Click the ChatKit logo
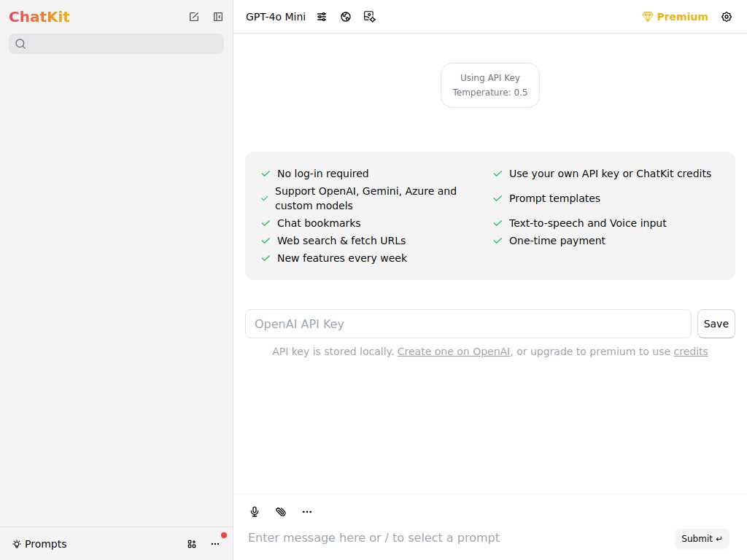The image size is (747, 560). 39,17
